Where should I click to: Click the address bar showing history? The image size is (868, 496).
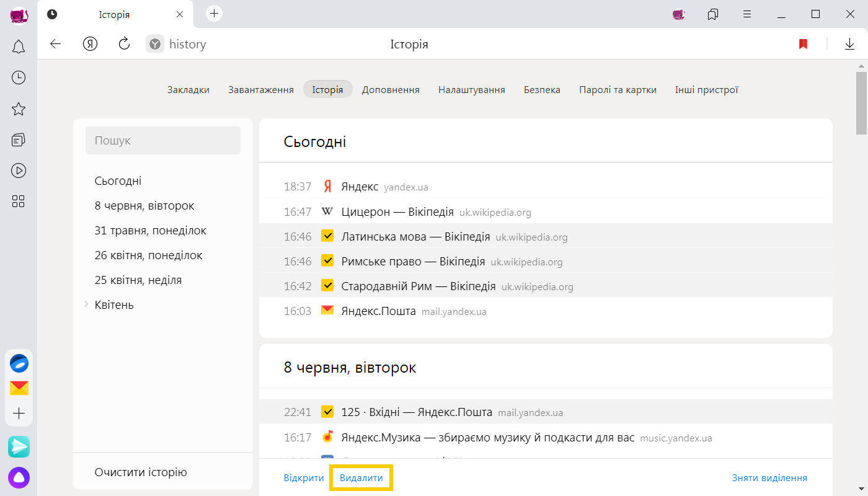tap(187, 44)
